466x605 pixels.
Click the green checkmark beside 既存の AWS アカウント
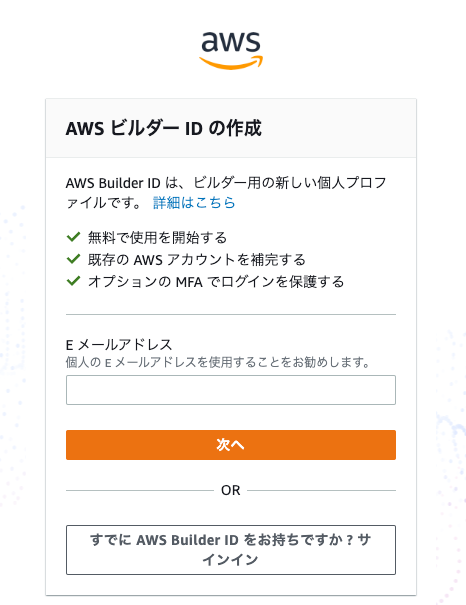(73, 259)
